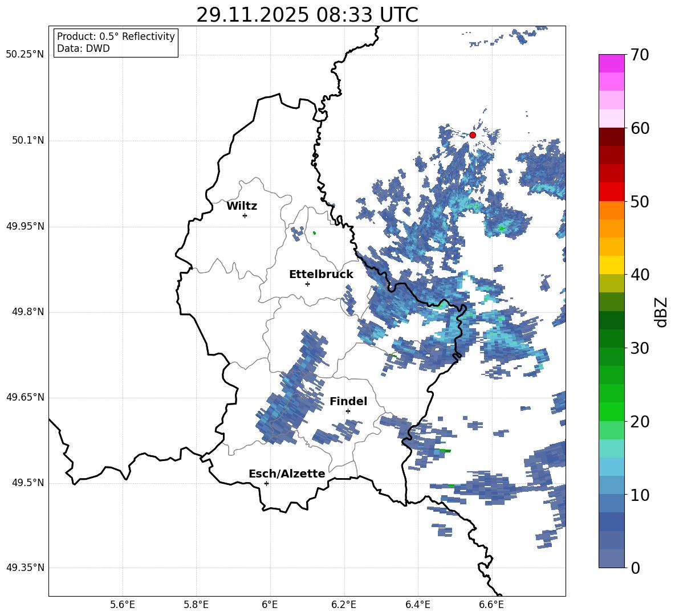Viewport: 675px width, 616px height.
Task: Pick the olive swatch just below 40
Action: point(611,283)
